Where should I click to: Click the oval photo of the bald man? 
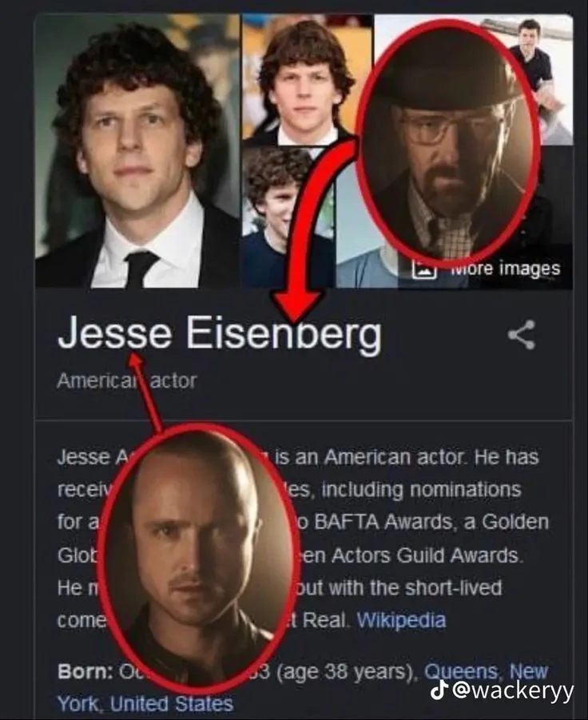198,558
